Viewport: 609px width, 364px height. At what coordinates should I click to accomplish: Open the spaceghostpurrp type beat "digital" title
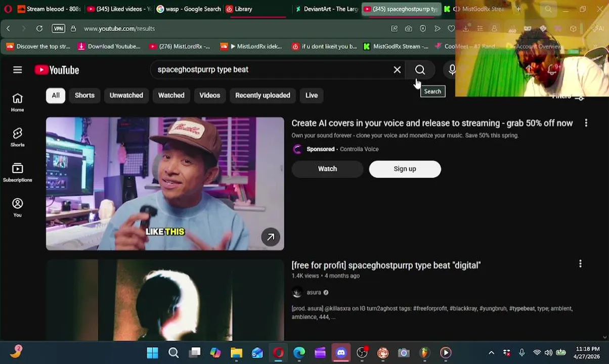386,265
